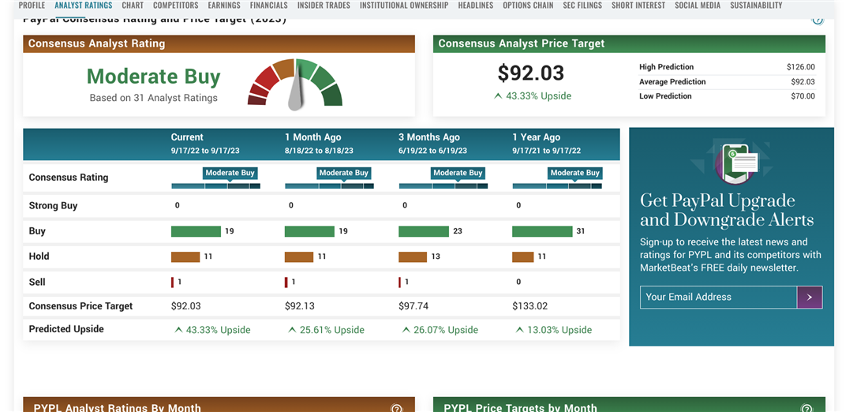Click the help icon beside Consensus Price Target
Image resolution: width=868 pixels, height=412 pixels.
point(817,21)
